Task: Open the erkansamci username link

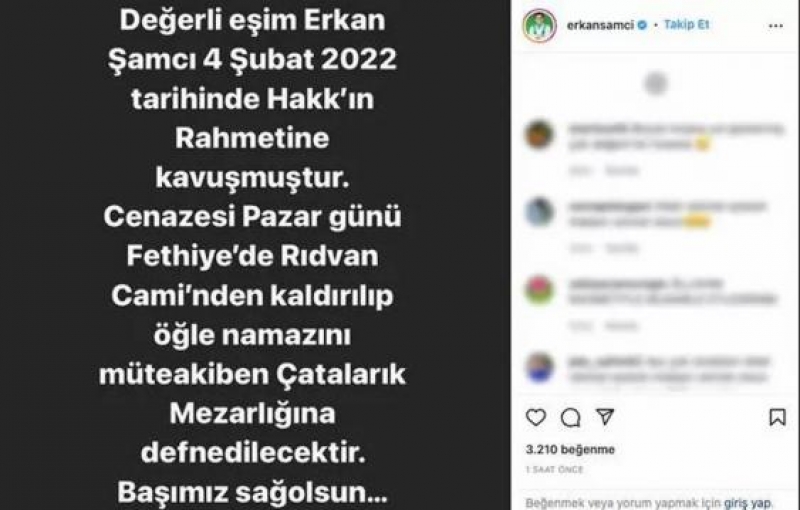Action: point(600,25)
